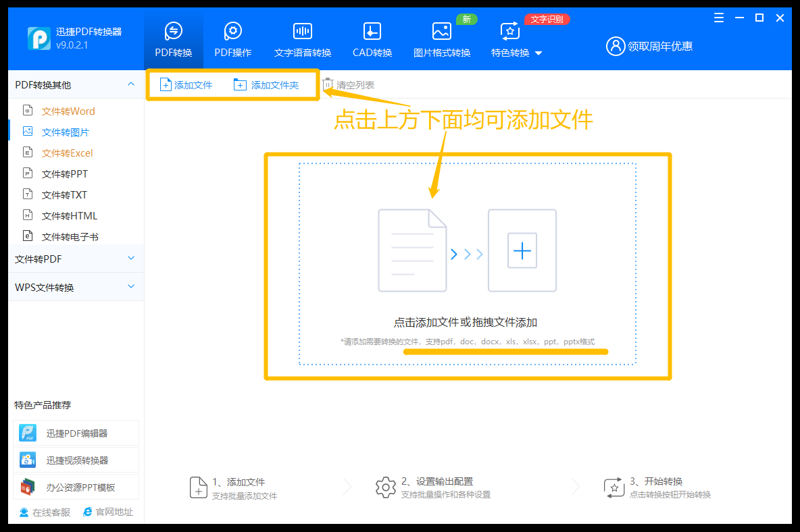Click the step 1 添加文件 page icon
This screenshot has height=532, width=800.
coord(199,487)
